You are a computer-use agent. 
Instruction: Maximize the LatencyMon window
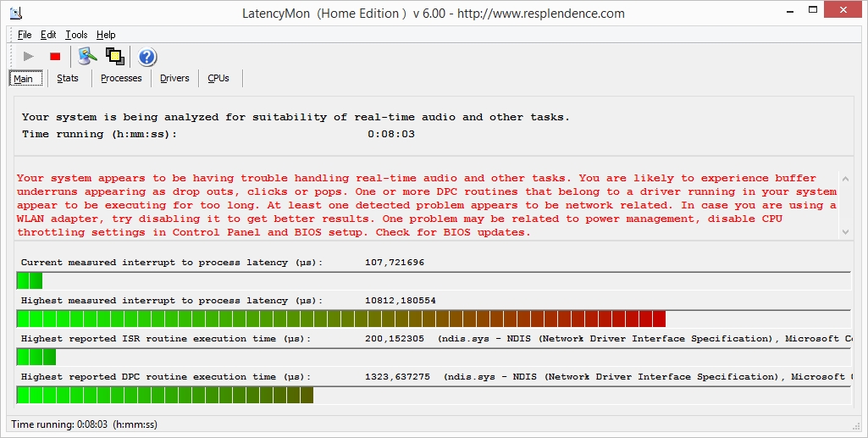click(x=813, y=10)
